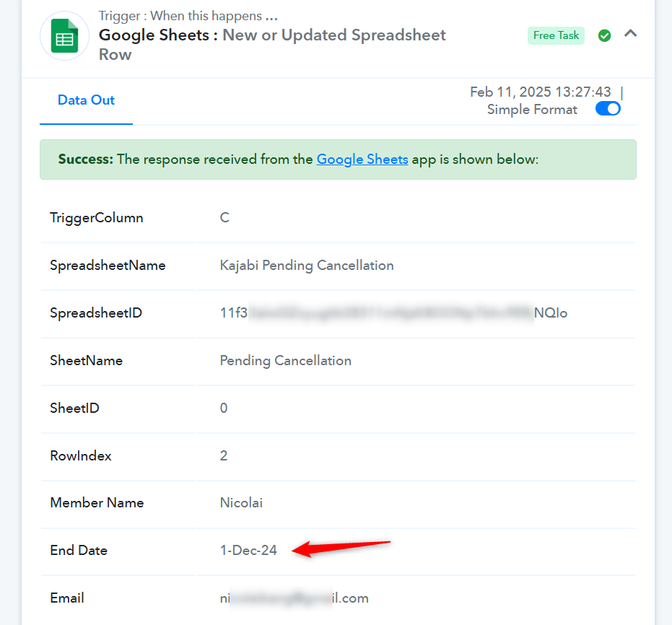672x625 pixels.
Task: Click the trigger title 'New or Updated Spreadsheet Row'
Action: tap(272, 45)
